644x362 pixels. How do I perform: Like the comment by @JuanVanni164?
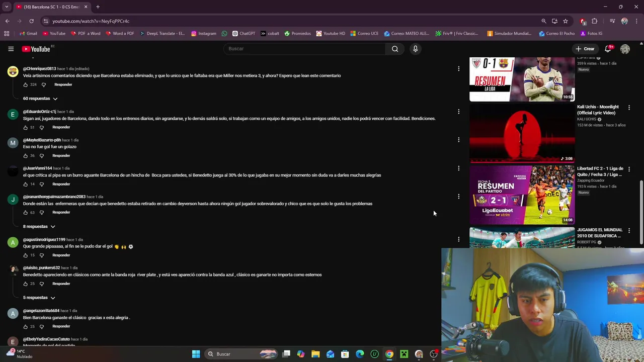pos(26,184)
